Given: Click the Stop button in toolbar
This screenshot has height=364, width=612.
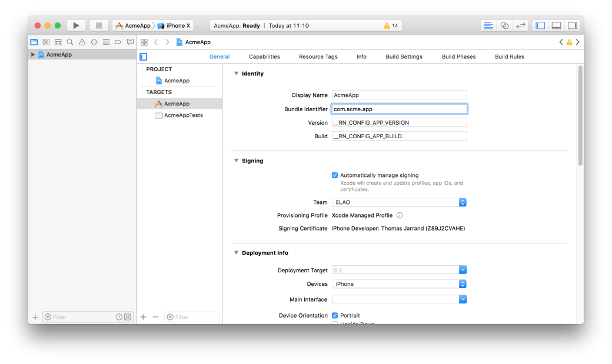Looking at the screenshot, I should tap(99, 25).
